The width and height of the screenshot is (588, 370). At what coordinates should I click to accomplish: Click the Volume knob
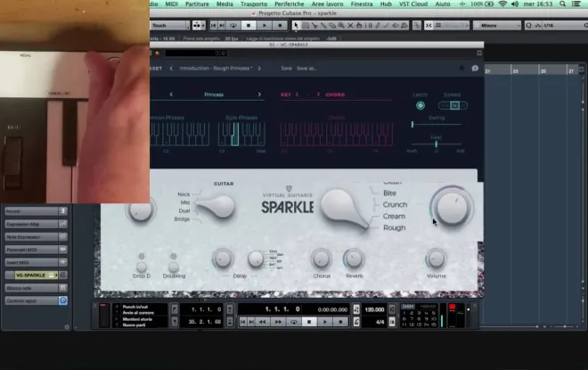pyautogui.click(x=436, y=259)
